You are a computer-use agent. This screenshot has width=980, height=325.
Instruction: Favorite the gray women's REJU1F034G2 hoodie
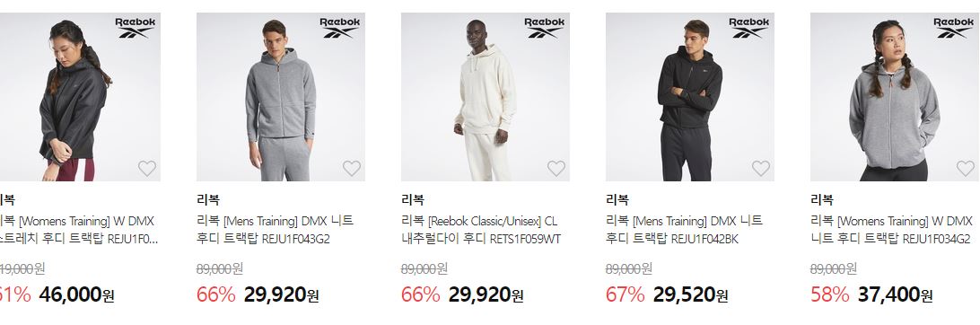966,168
